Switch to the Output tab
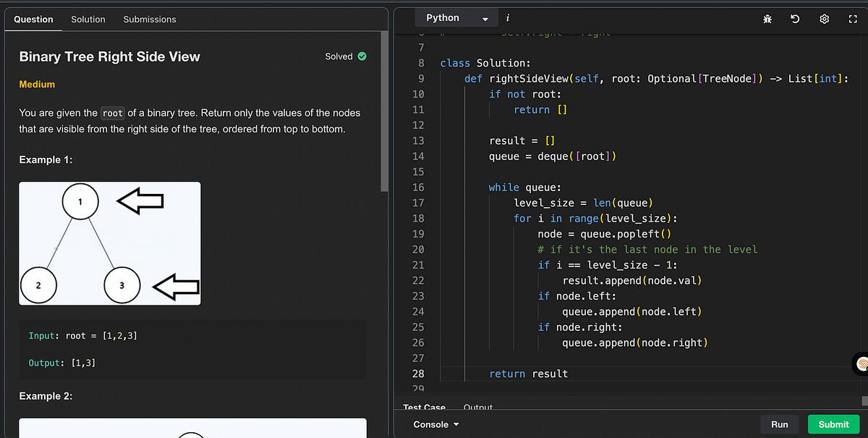 coord(477,408)
